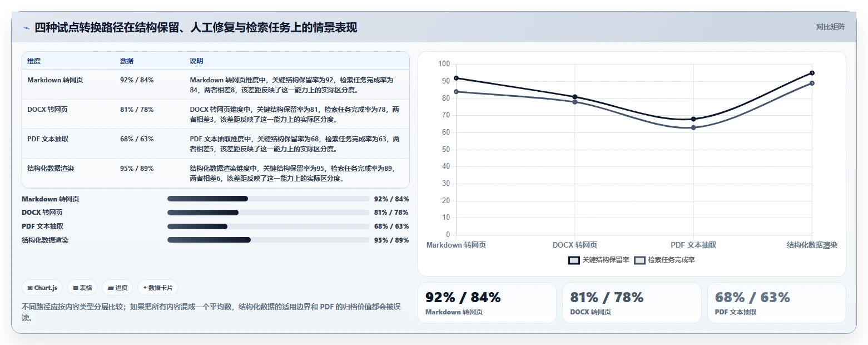868x345 pixels.
Task: Click the 结构化数据渲染 progress bar
Action: point(269,240)
